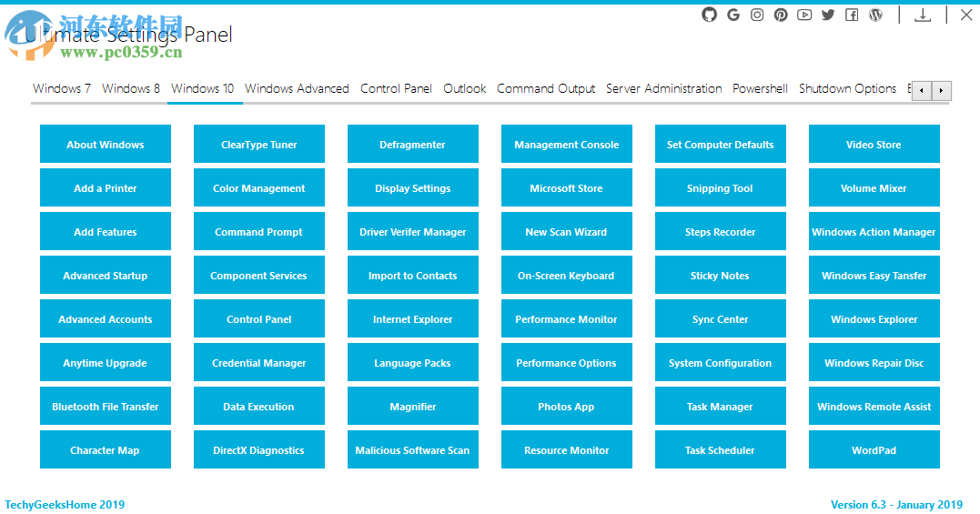980x514 pixels.
Task: Run DirectX Diagnostics
Action: click(x=258, y=449)
